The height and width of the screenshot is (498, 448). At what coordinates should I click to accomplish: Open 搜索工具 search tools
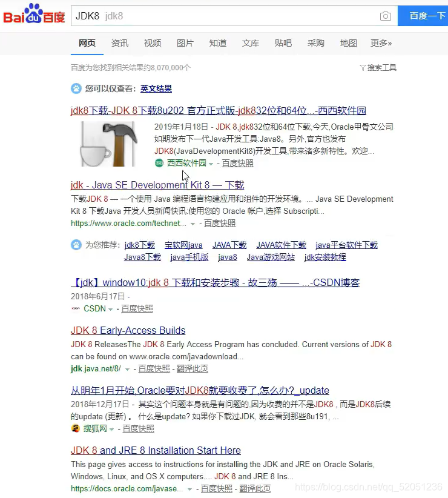(x=381, y=68)
